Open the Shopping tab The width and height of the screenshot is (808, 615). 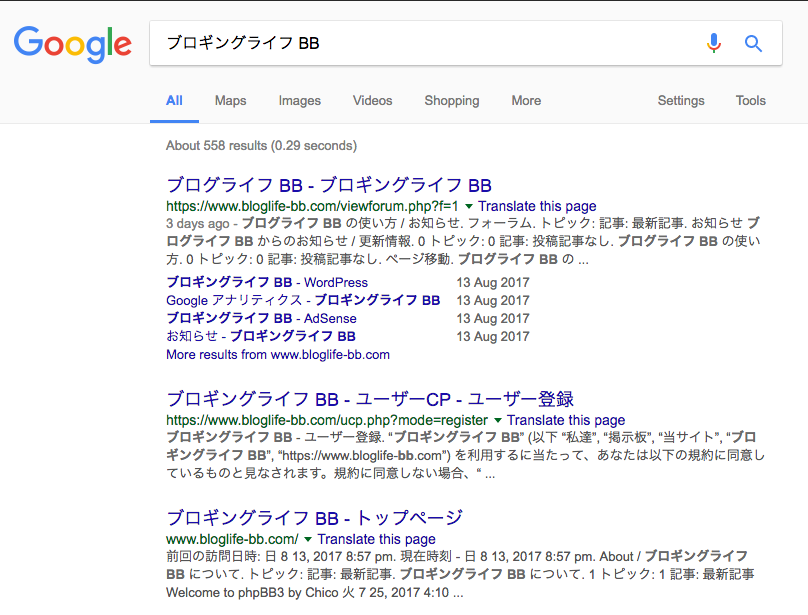452,101
